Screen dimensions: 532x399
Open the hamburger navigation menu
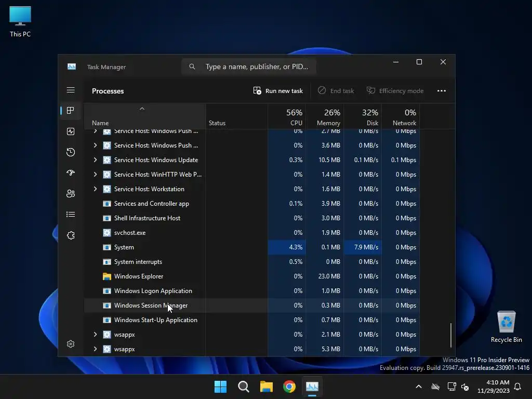click(x=71, y=90)
